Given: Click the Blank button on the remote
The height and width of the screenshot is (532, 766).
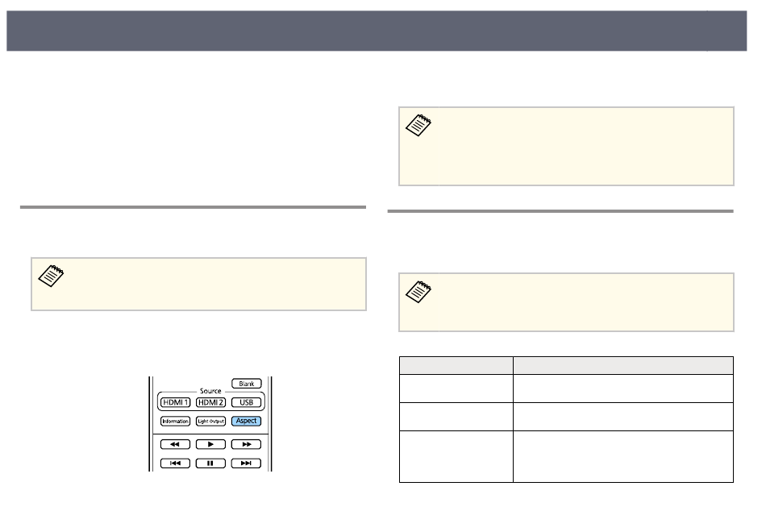Looking at the screenshot, I should 246,384.
